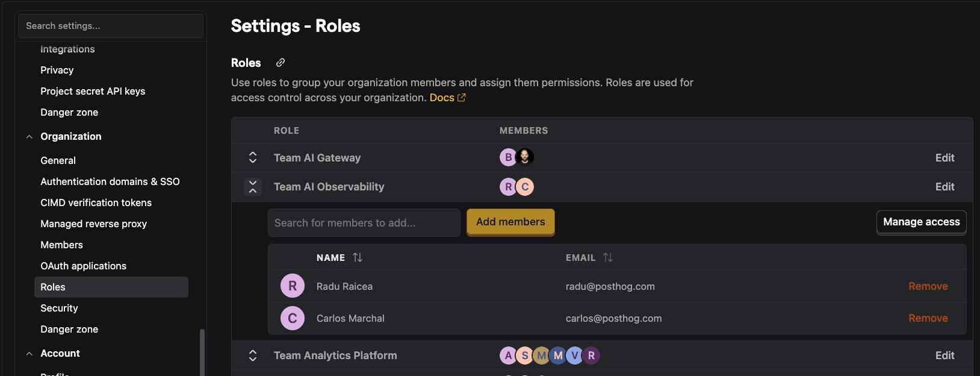Open OAuth applications settings

click(83, 266)
